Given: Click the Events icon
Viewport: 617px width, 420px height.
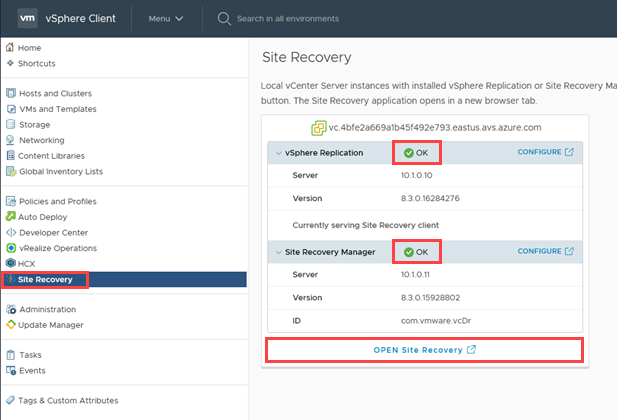Looking at the screenshot, I should 11,370.
